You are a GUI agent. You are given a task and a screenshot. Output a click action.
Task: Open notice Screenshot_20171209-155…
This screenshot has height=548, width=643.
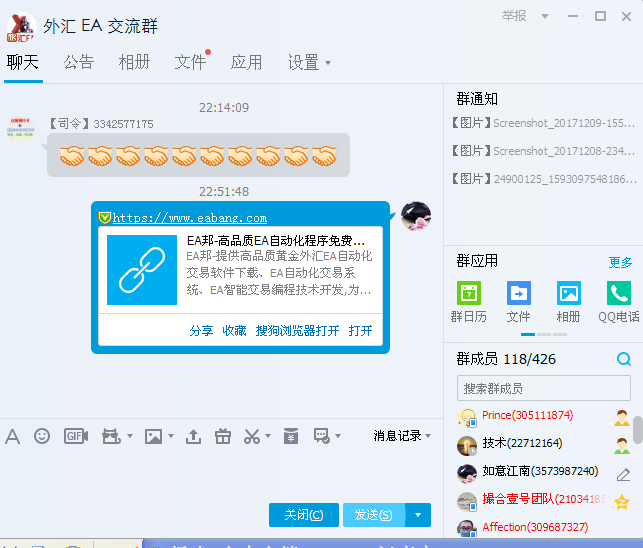[543, 123]
